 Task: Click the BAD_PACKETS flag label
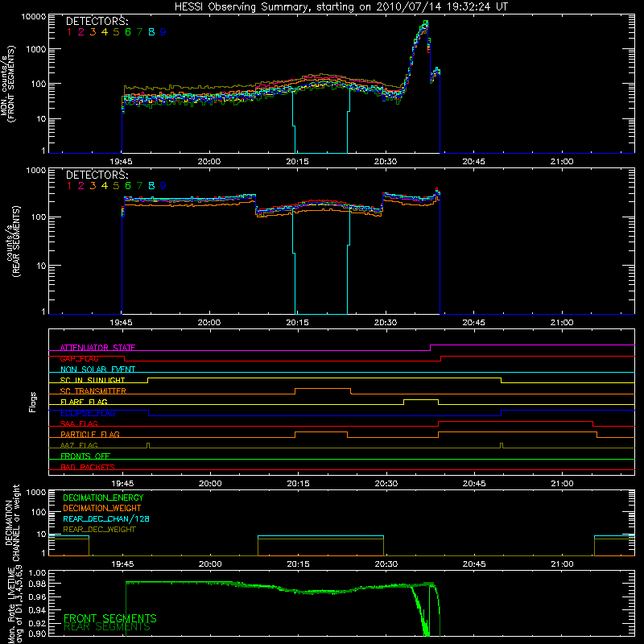point(88,467)
